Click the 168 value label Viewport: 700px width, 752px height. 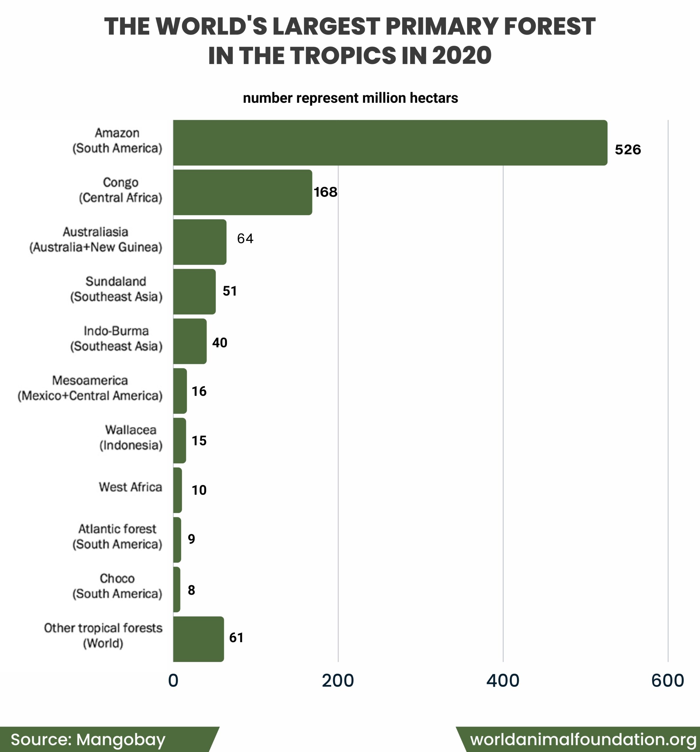(325, 192)
